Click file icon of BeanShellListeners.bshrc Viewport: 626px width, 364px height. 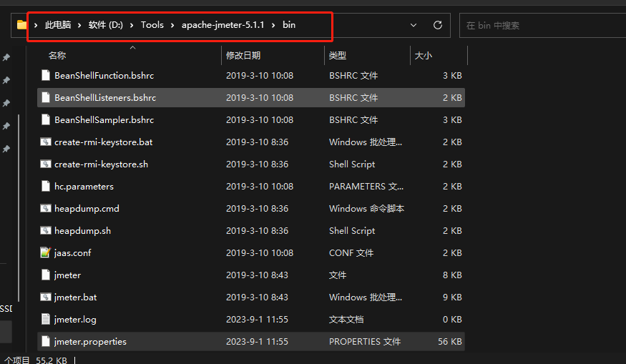click(46, 98)
